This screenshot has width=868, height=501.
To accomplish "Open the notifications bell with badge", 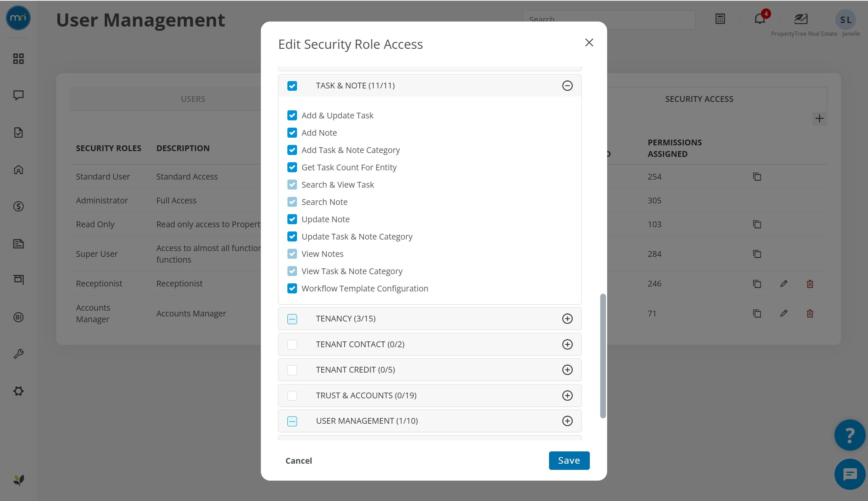I will [760, 18].
